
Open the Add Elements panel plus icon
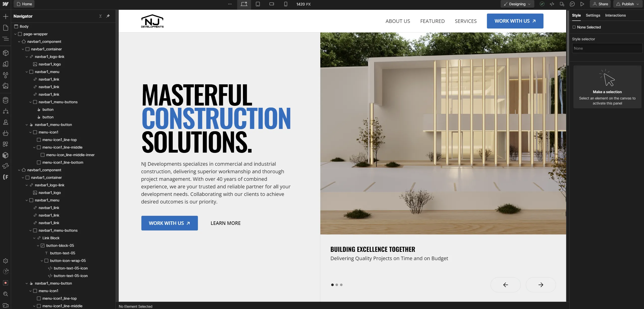6,17
